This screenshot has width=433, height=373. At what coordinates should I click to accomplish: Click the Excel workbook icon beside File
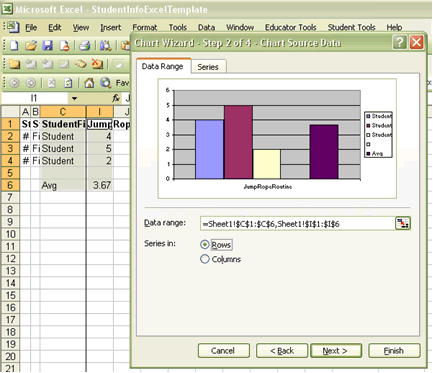(x=13, y=27)
